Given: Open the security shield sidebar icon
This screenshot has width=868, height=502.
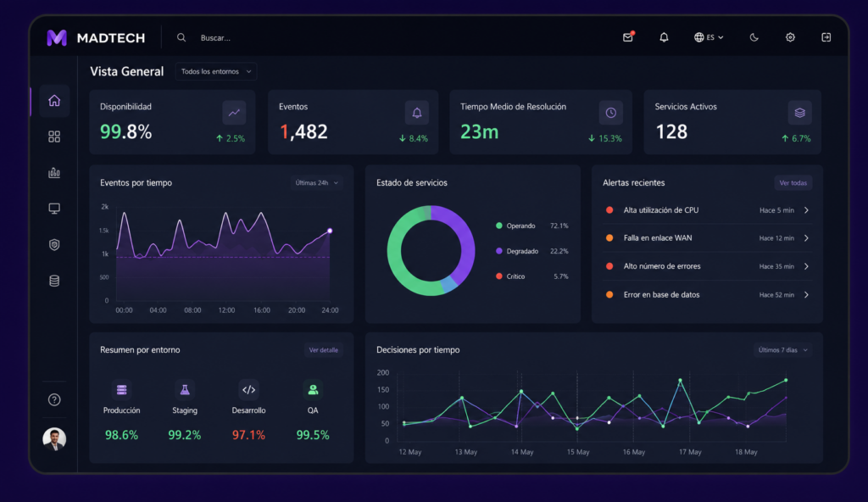Looking at the screenshot, I should click(x=54, y=244).
